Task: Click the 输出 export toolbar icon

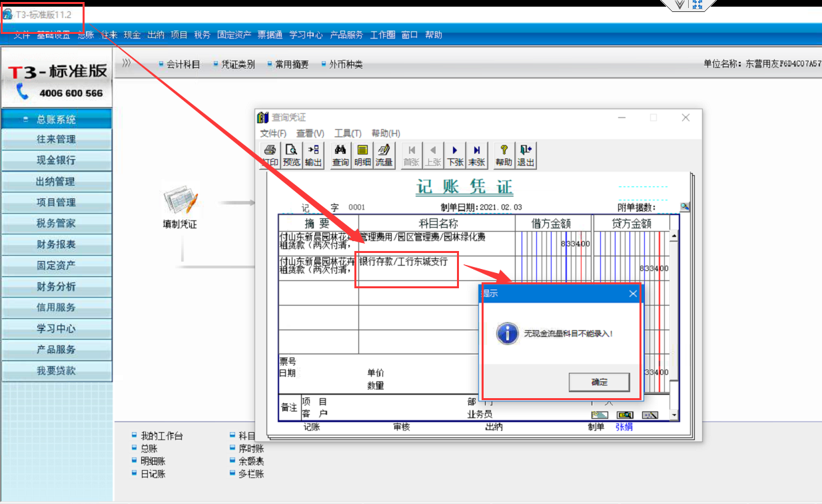Action: coord(313,155)
